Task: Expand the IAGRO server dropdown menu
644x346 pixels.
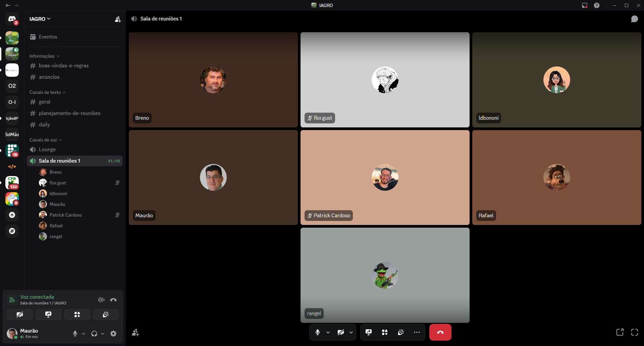Action: (40, 19)
